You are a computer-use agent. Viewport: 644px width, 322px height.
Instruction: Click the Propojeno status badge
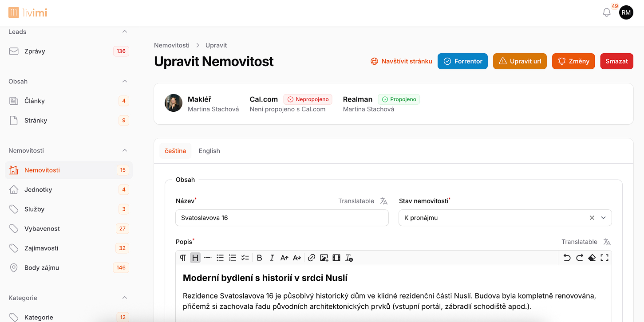click(399, 99)
